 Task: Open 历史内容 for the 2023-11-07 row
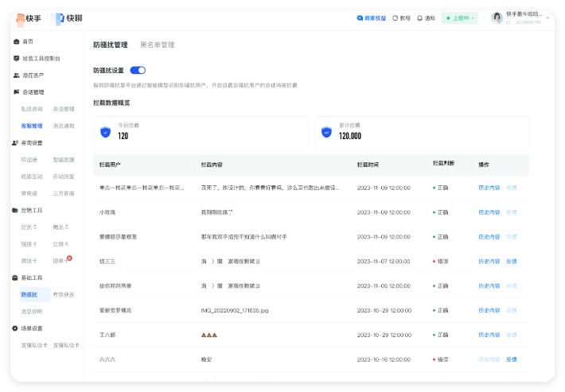pyautogui.click(x=489, y=262)
